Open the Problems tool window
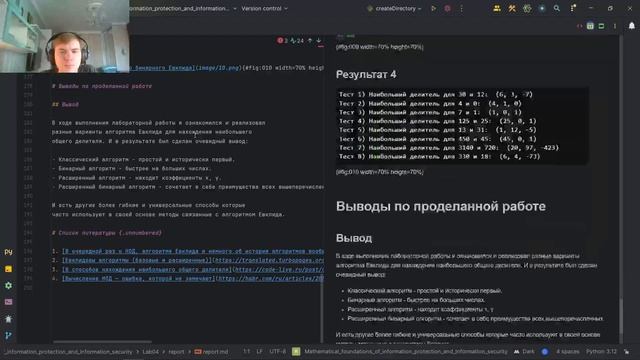This screenshot has height=360, width=640. (x=8, y=319)
